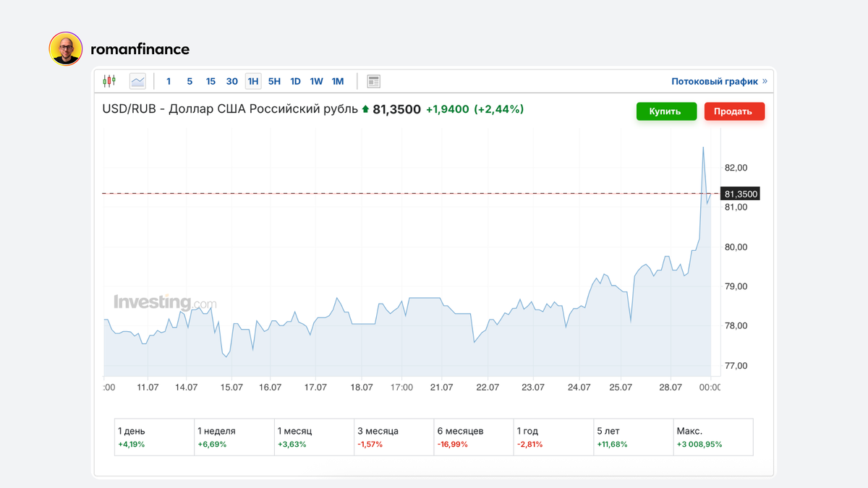This screenshot has width=868, height=488.
Task: Switch chart to candlestick view
Action: (x=110, y=81)
